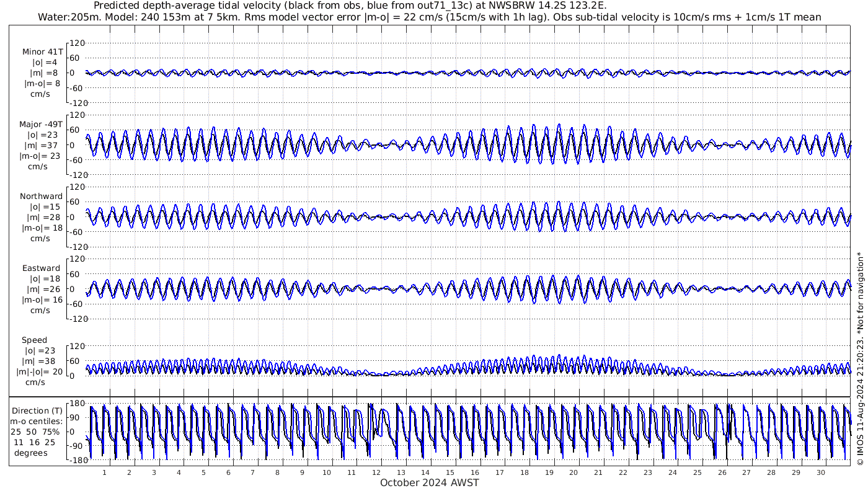Click the 'October 2024 AWST' x-axis title

(430, 483)
